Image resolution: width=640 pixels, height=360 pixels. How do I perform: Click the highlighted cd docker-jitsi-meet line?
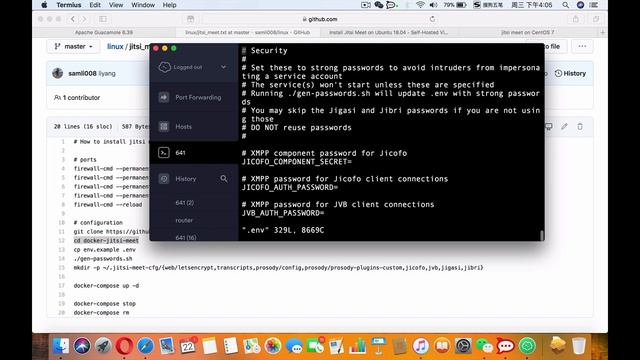point(106,240)
